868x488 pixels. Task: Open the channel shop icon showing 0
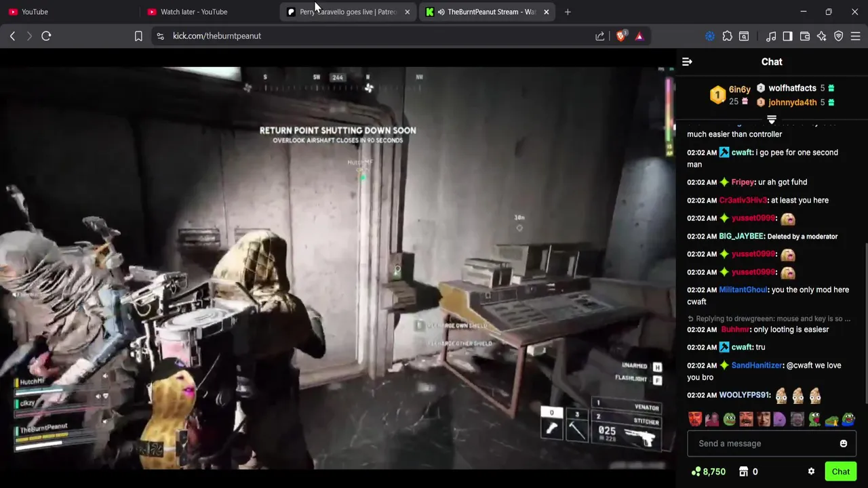[748, 472]
